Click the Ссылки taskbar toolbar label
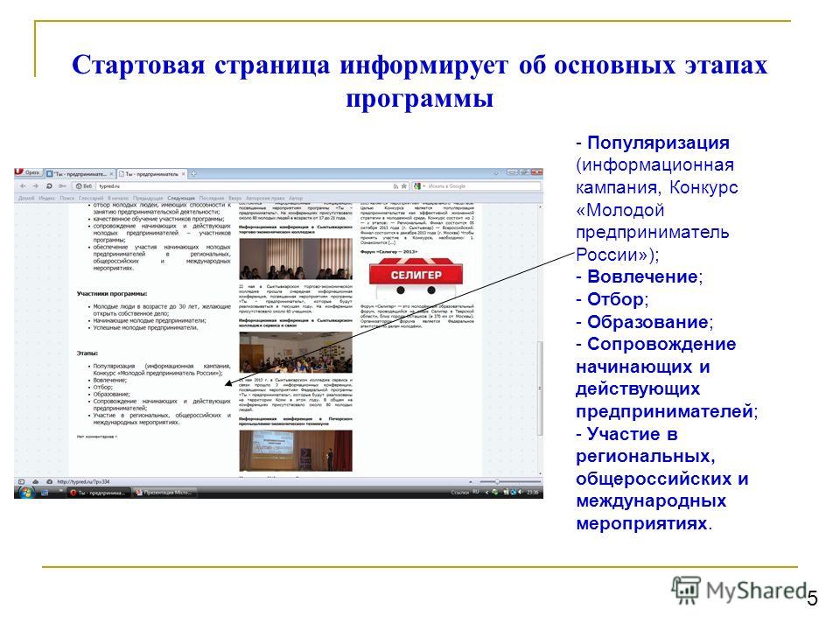840x630 pixels. coord(460,492)
